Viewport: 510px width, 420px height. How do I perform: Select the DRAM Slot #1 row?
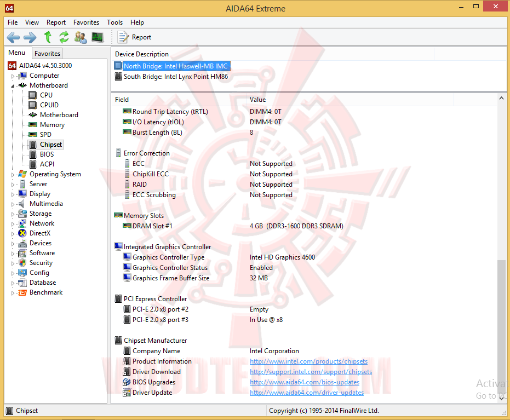[152, 226]
